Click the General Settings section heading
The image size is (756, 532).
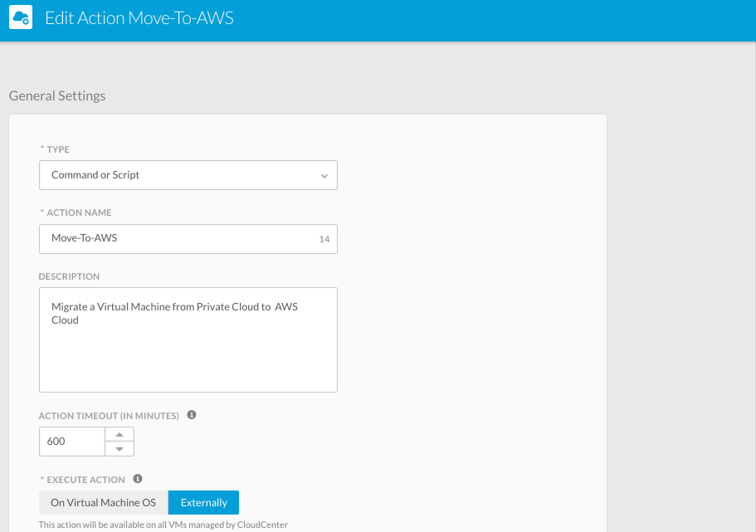click(x=57, y=95)
